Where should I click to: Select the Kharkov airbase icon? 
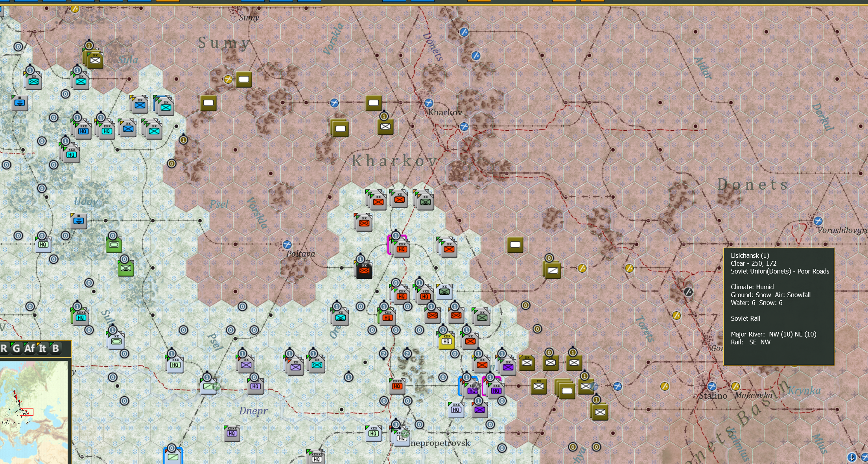[429, 103]
